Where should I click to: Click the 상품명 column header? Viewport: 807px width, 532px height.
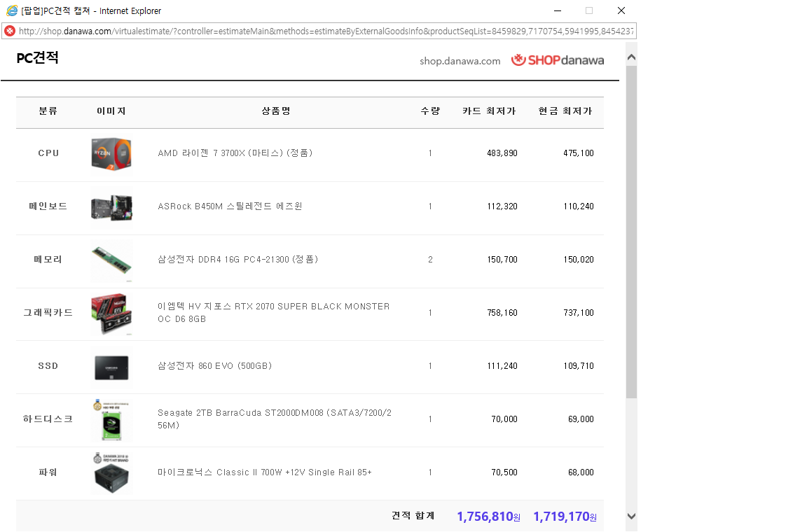277,111
